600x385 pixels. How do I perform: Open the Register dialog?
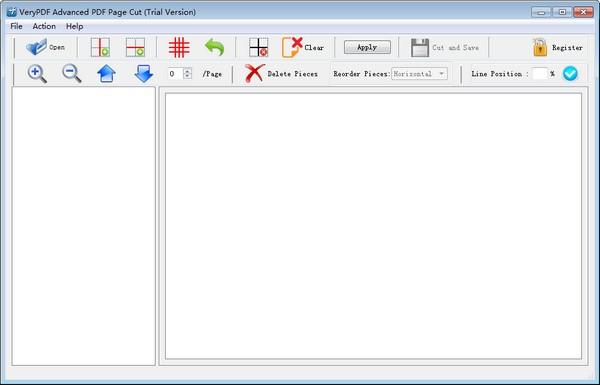tap(558, 48)
